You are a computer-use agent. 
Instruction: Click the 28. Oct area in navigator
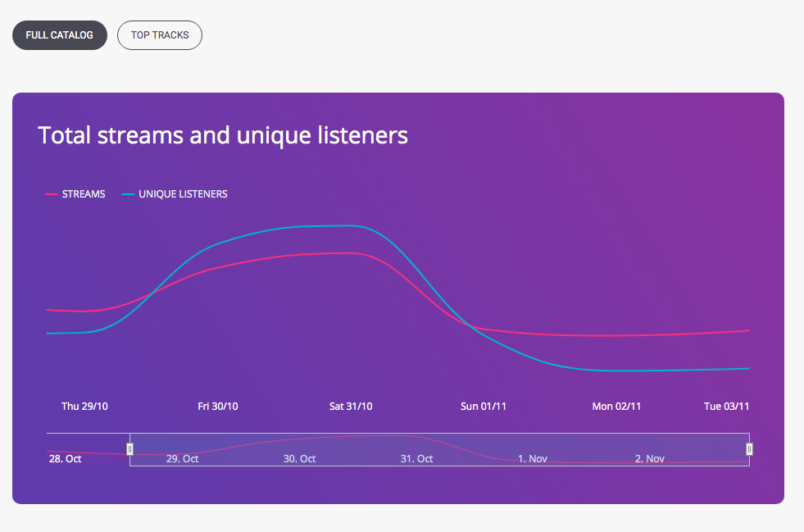coord(65,459)
